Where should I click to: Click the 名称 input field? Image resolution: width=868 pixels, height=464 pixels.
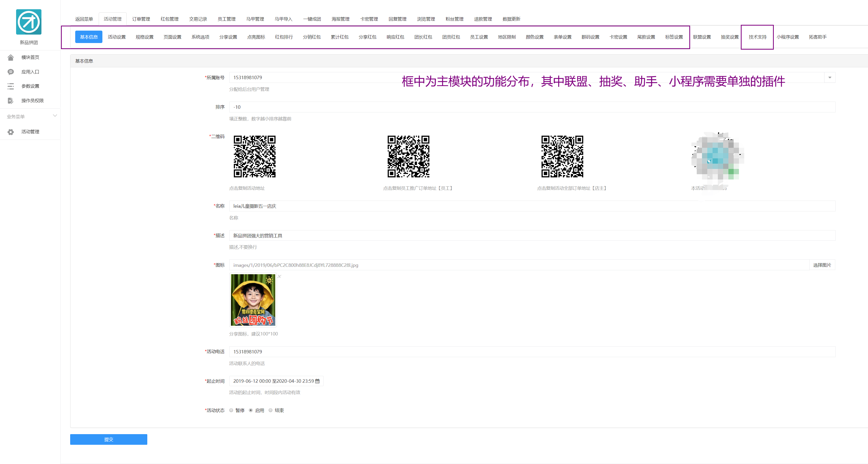532,206
